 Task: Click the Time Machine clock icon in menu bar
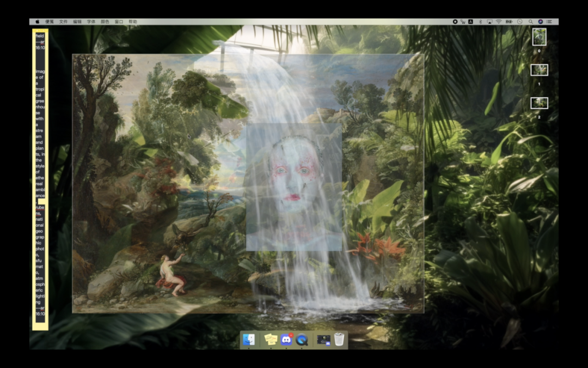pos(520,22)
